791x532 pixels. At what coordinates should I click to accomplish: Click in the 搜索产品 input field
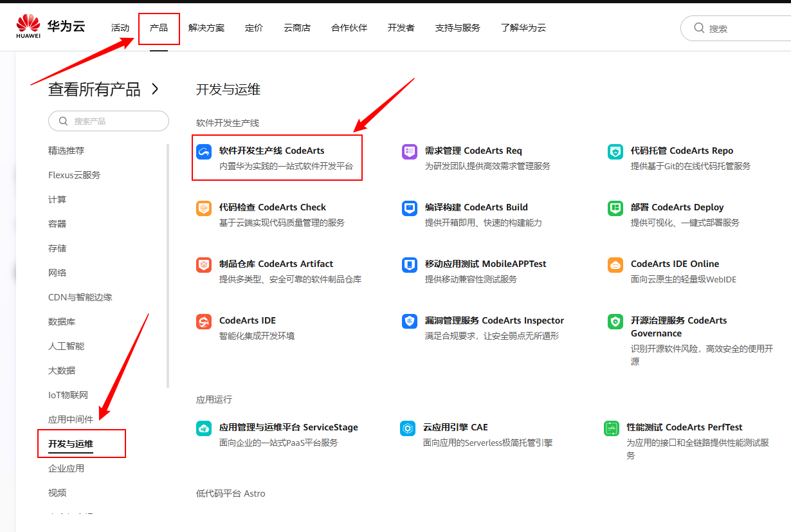click(x=109, y=121)
